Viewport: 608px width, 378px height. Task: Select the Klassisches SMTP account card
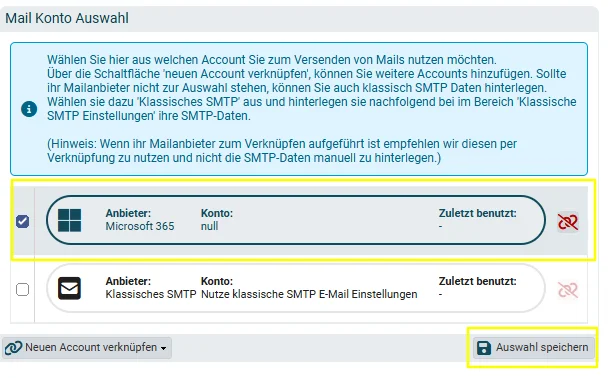point(296,288)
